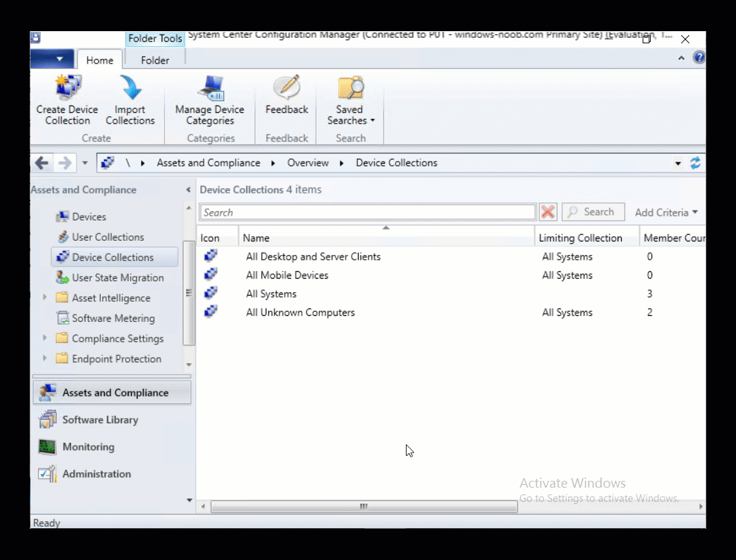This screenshot has width=736, height=560.
Task: Open the Add Criteria dropdown
Action: 666,212
